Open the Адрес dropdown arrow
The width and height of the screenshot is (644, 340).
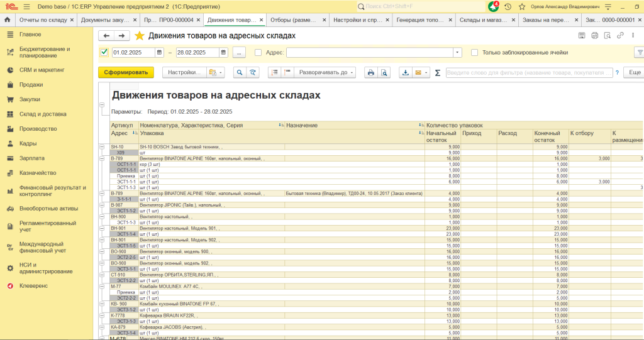[x=457, y=53]
